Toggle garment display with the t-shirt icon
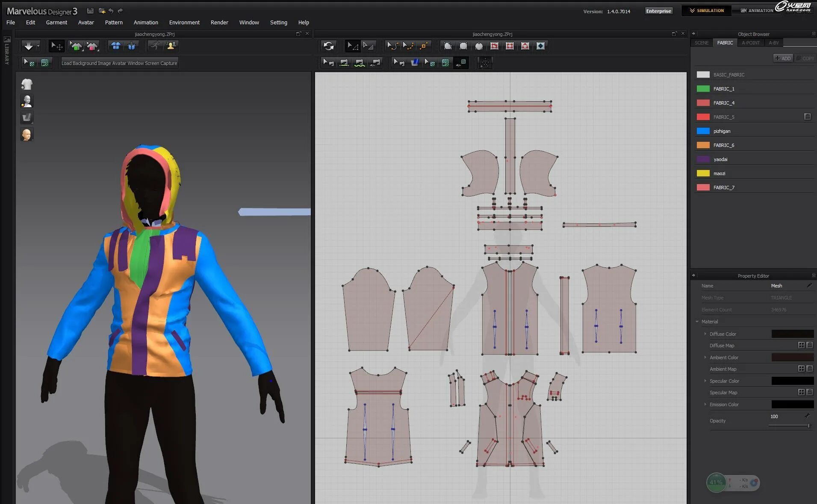The image size is (817, 504). [27, 85]
